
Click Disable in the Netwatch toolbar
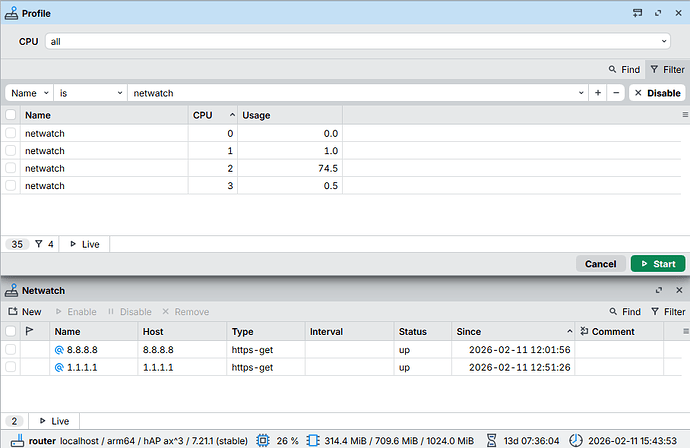click(x=129, y=312)
